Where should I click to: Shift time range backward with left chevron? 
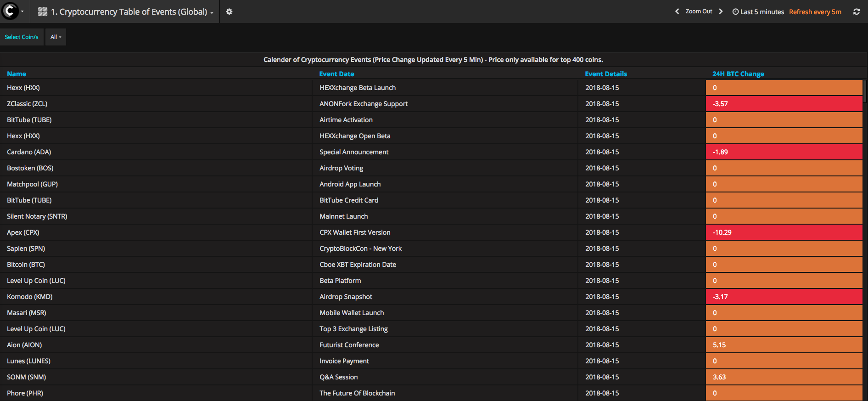tap(677, 11)
